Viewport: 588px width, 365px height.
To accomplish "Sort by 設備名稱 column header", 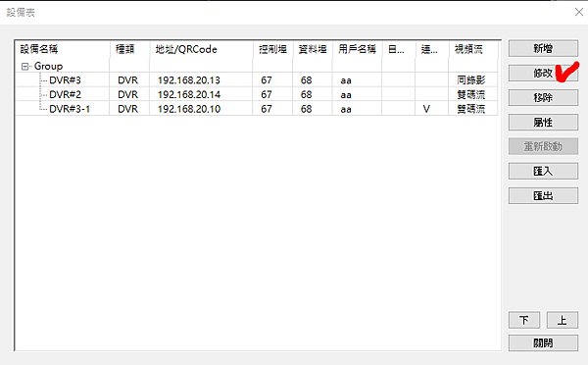I will coord(63,49).
